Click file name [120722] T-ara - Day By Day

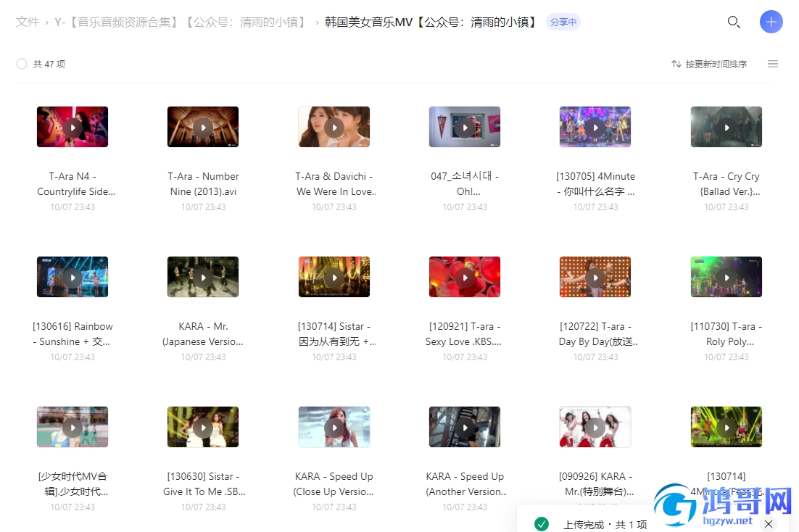(x=598, y=334)
